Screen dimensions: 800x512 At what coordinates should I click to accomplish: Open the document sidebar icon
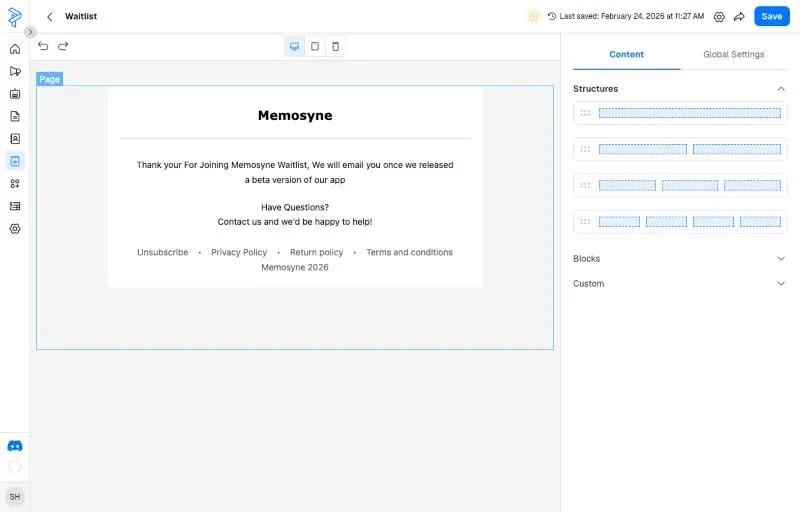coord(15,116)
